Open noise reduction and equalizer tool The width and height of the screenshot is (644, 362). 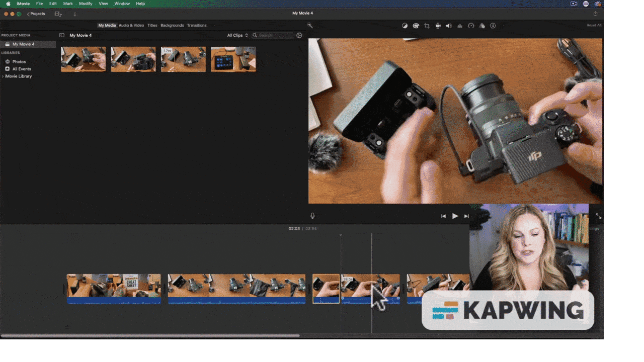(460, 26)
